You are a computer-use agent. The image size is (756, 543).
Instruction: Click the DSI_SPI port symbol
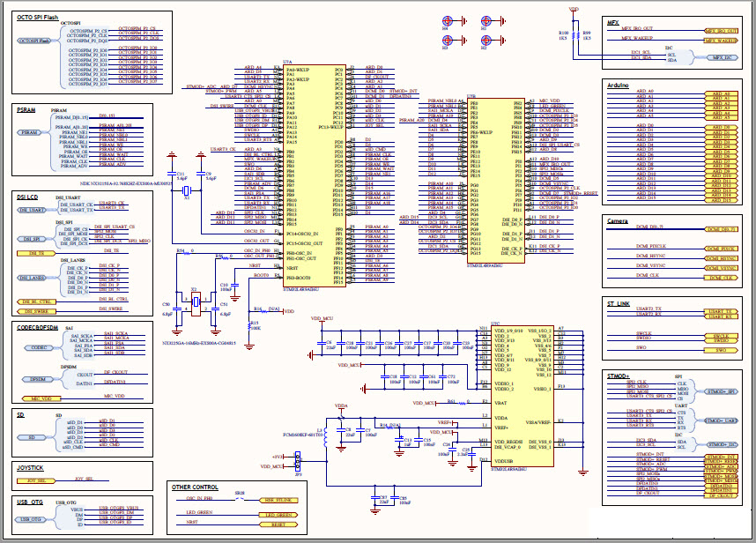click(32, 239)
